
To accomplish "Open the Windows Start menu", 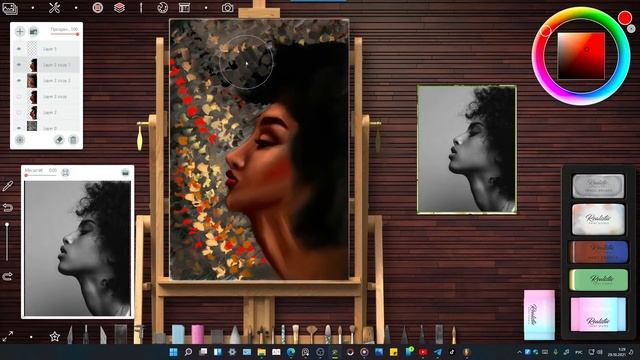I will point(173,352).
